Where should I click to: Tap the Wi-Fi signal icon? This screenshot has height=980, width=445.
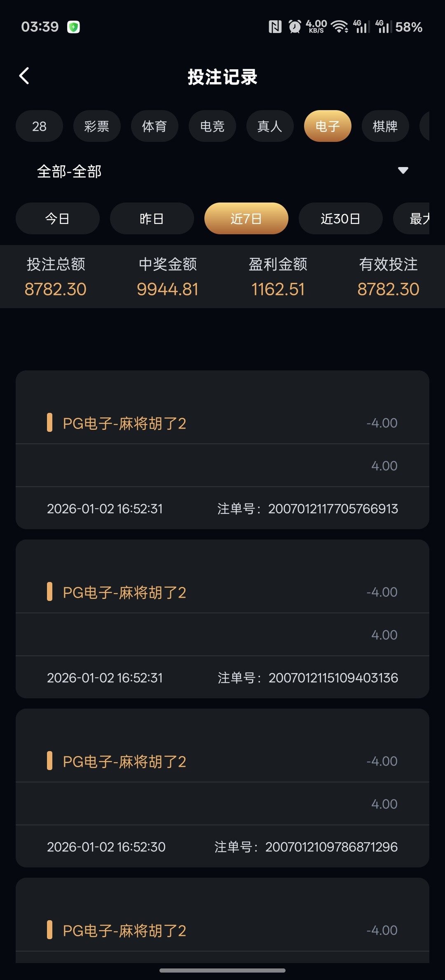pos(340,27)
